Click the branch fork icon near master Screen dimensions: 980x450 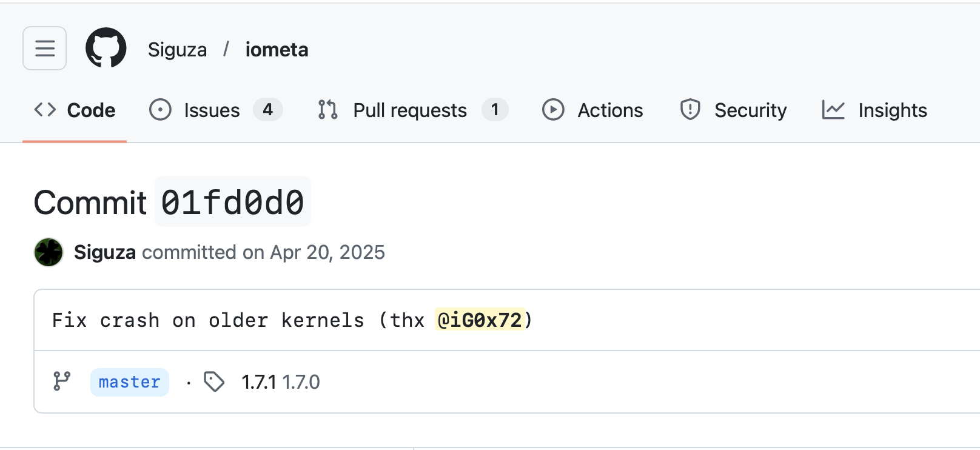click(x=61, y=381)
